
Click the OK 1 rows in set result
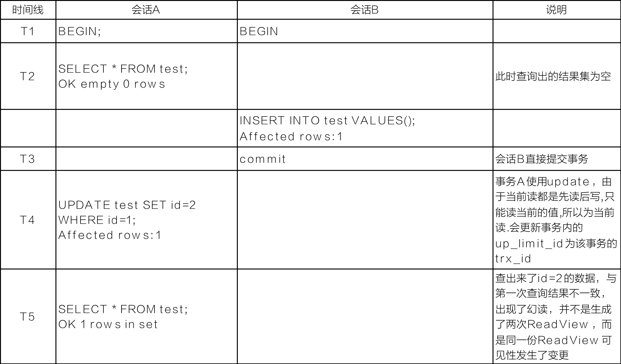108,324
